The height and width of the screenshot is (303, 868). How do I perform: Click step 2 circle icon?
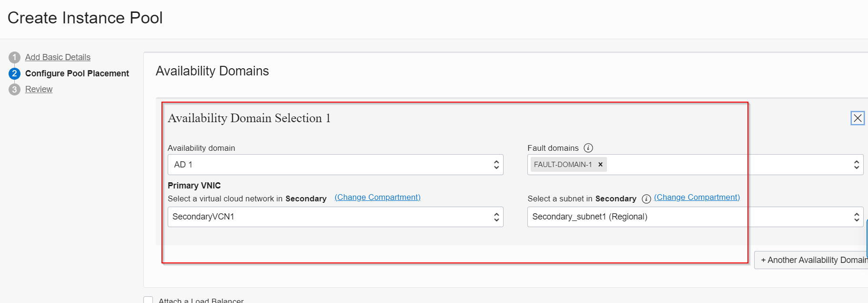click(14, 73)
